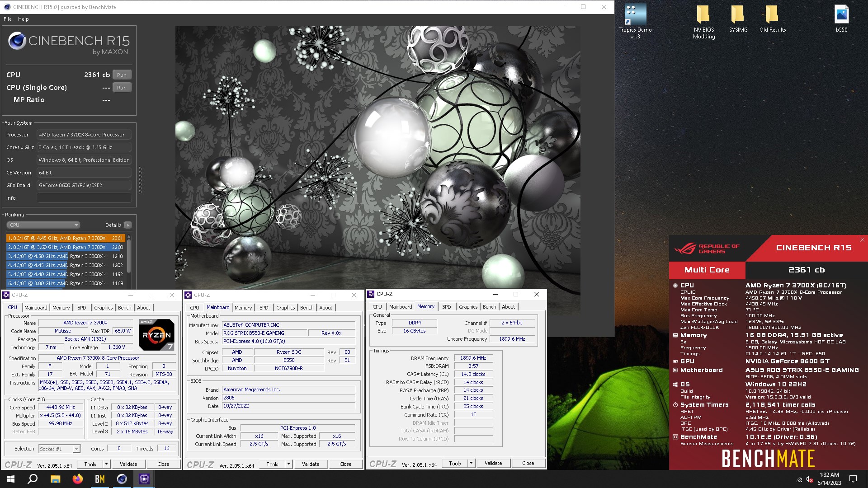
Task: Click the Cinebench R15 logo
Action: 69,44
